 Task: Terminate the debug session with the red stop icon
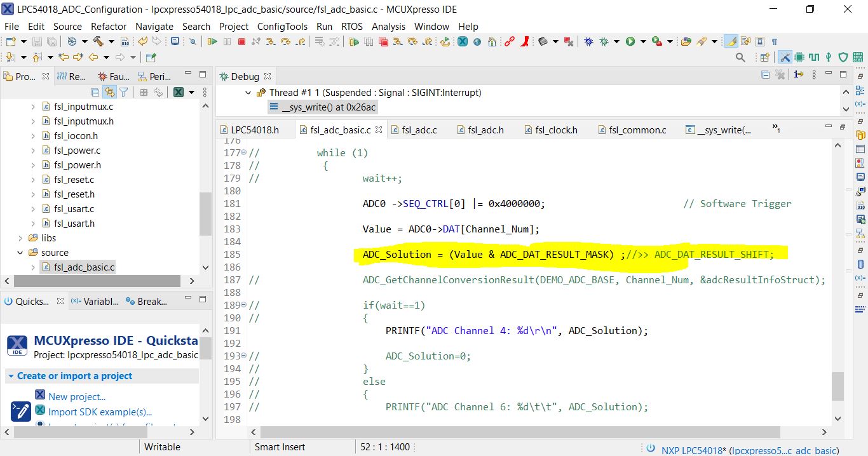tap(242, 41)
